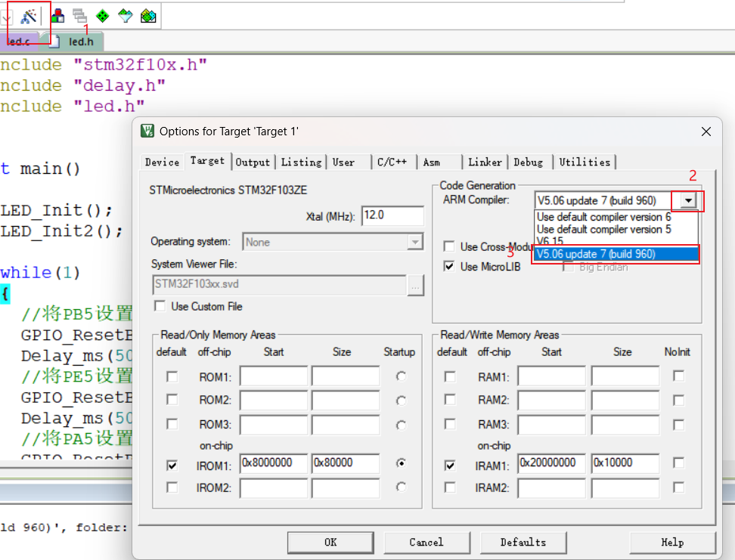
Task: Open the Linker tab
Action: (485, 162)
